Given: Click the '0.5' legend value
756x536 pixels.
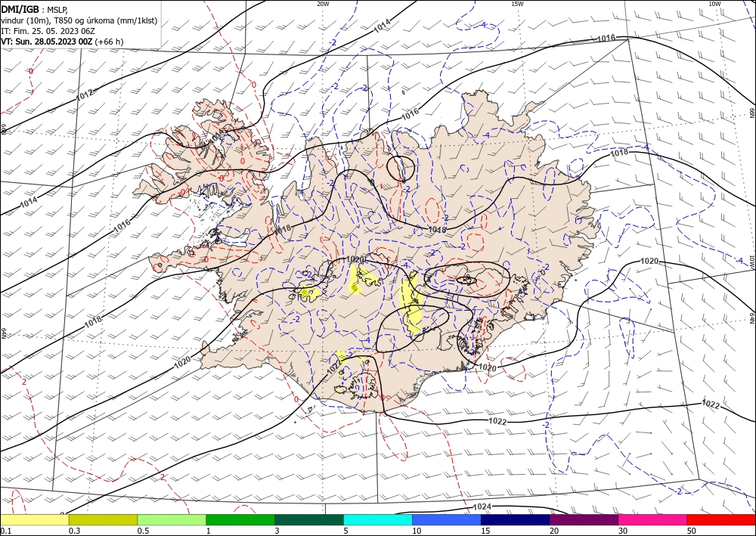Looking at the screenshot, I should 143,531.
